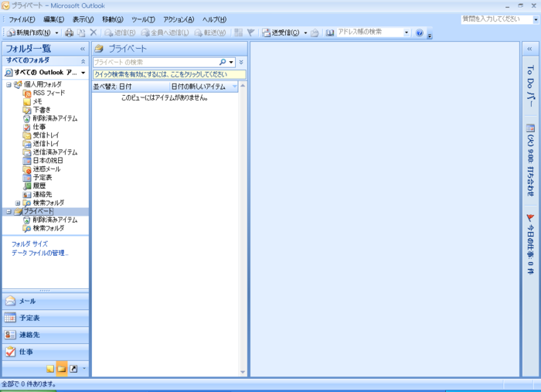Expand the upper 検索フォルダ tree node
Viewport: 541px width, 392px height.
pos(17,203)
